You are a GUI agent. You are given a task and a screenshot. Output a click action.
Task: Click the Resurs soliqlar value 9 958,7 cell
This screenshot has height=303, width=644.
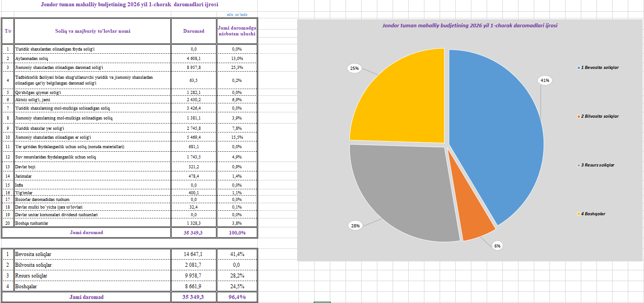click(194, 276)
